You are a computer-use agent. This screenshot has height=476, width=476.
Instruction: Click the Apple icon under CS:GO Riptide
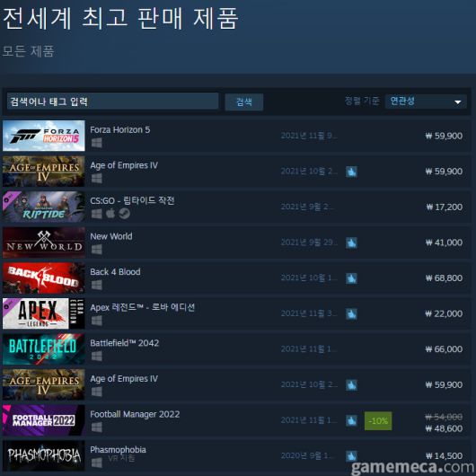coord(110,214)
